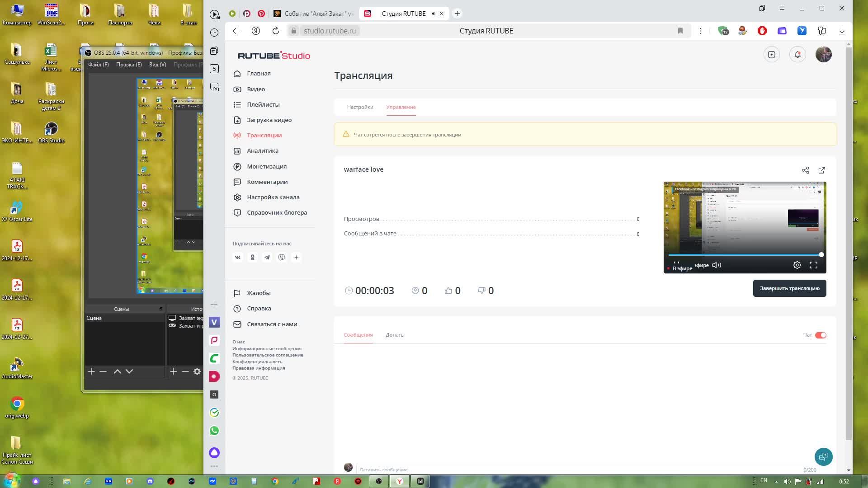This screenshot has width=868, height=488.
Task: Switch to the Настройки tab
Action: coord(360,108)
